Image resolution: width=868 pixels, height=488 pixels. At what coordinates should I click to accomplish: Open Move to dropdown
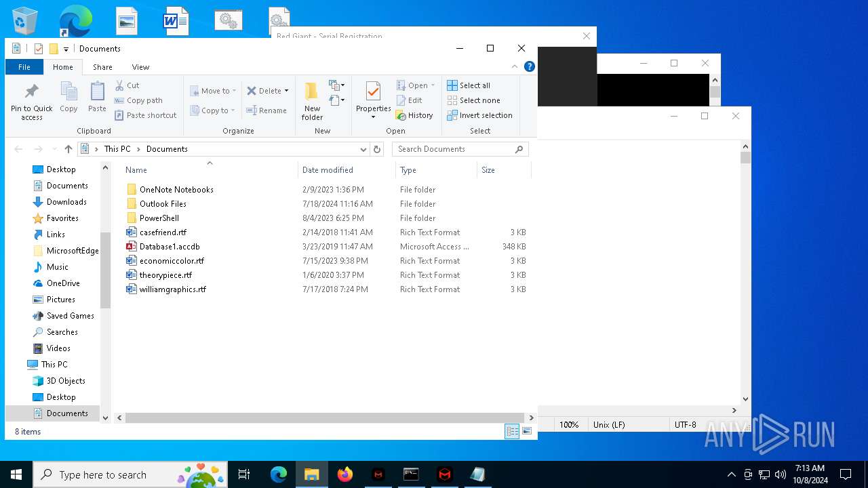(x=213, y=91)
